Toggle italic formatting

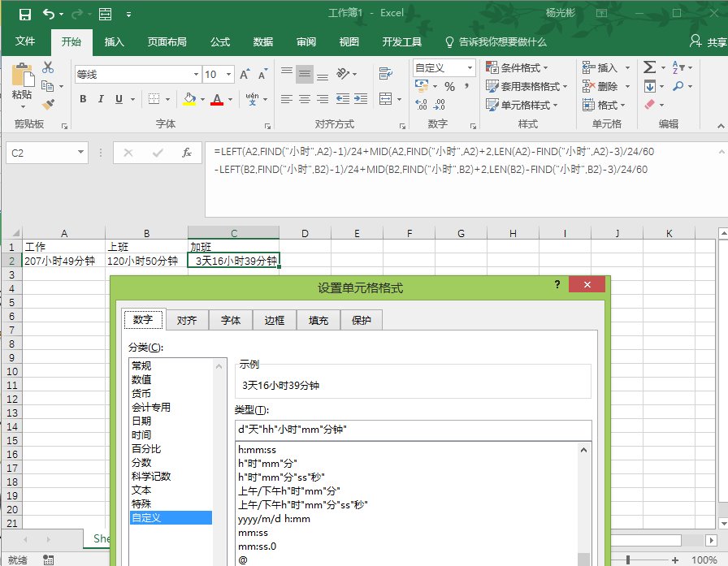[x=101, y=98]
